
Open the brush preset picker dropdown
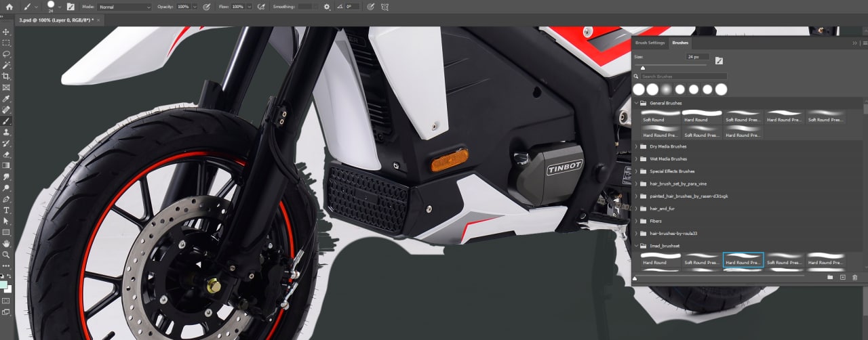pyautogui.click(x=60, y=6)
